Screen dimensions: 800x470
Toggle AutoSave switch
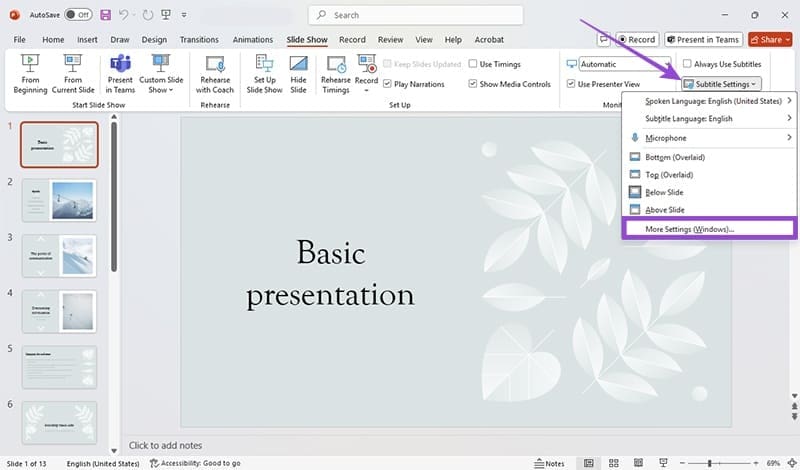pyautogui.click(x=76, y=15)
